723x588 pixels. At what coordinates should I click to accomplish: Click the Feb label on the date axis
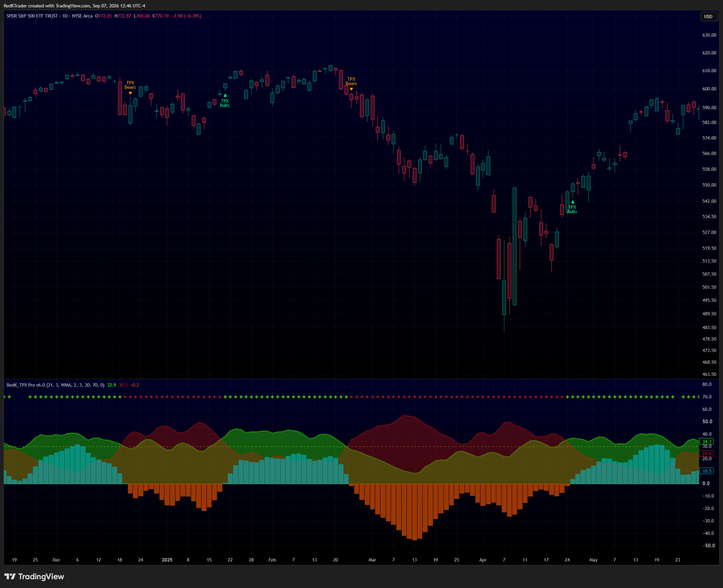(272, 559)
